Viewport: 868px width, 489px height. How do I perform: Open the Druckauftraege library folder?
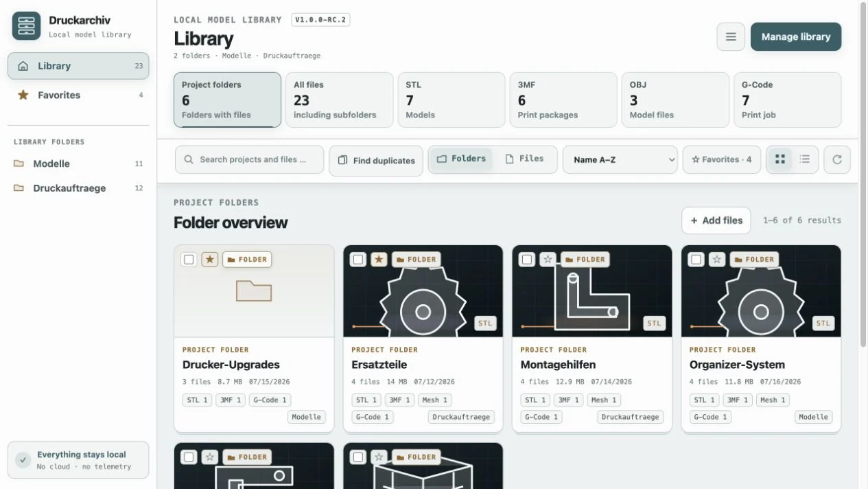pos(78,188)
